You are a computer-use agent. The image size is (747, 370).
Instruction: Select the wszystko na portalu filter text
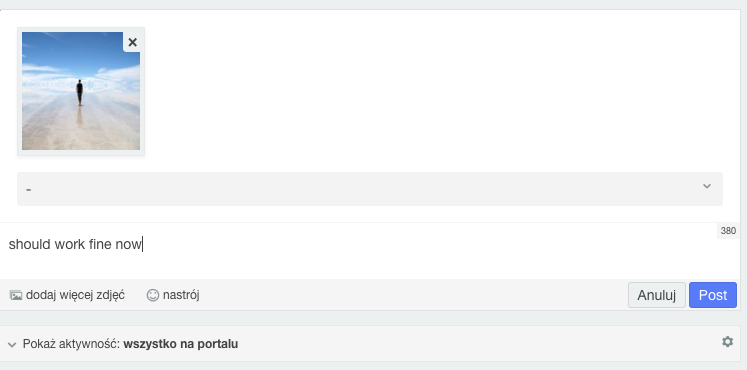pos(181,344)
